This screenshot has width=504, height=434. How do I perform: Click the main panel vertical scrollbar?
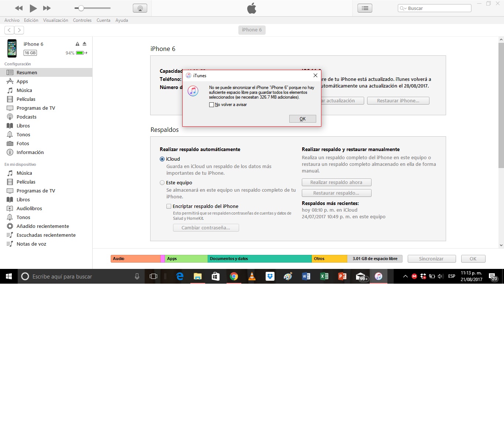pos(501,105)
